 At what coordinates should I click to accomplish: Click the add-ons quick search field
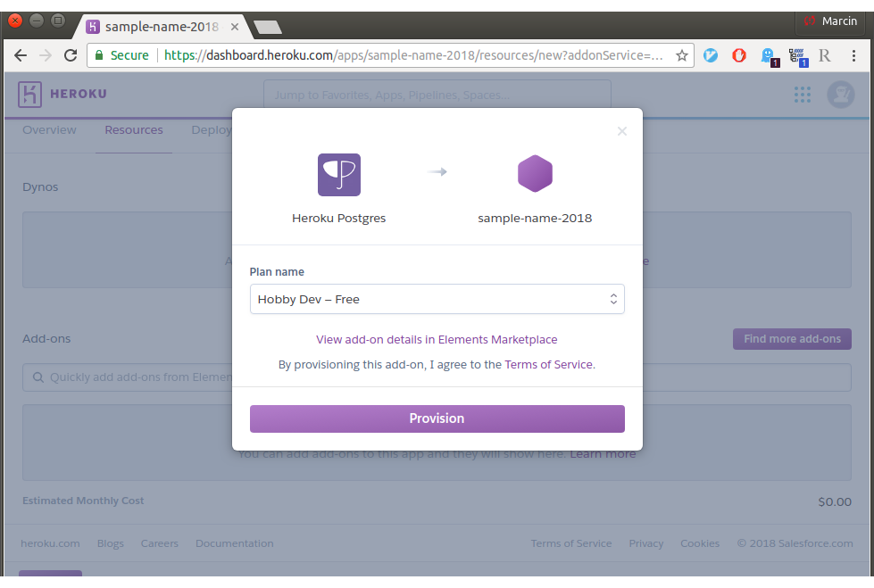point(437,377)
